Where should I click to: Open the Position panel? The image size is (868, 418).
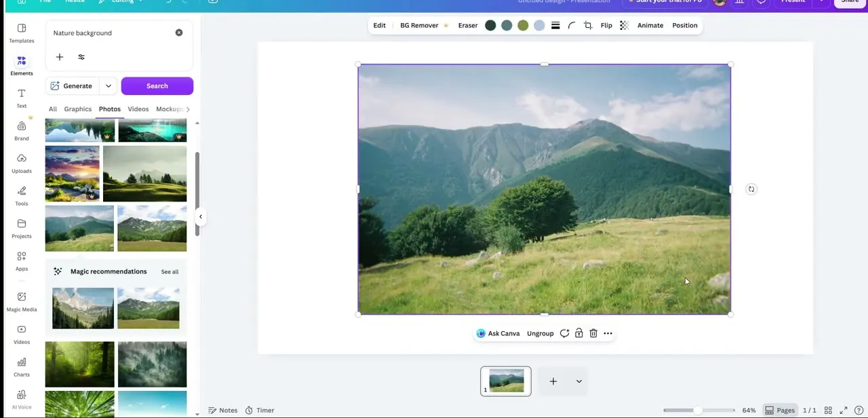[685, 26]
